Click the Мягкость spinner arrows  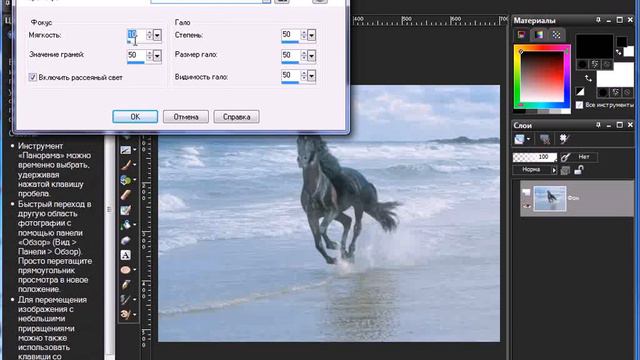[149, 35]
